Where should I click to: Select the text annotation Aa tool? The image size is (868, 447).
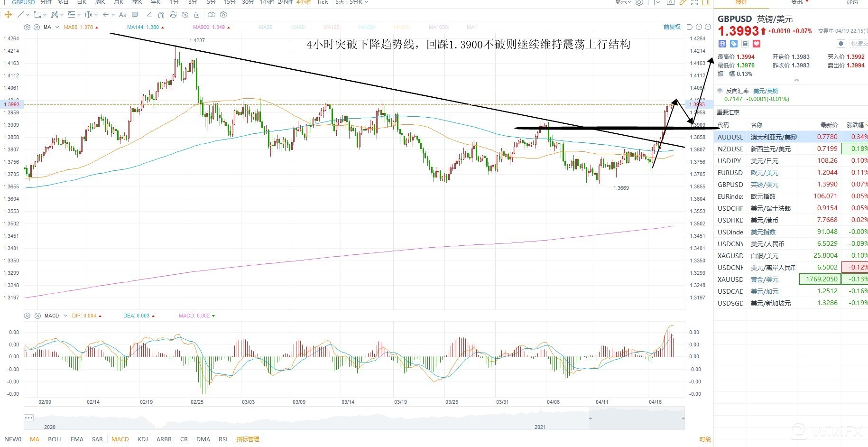pos(123,15)
